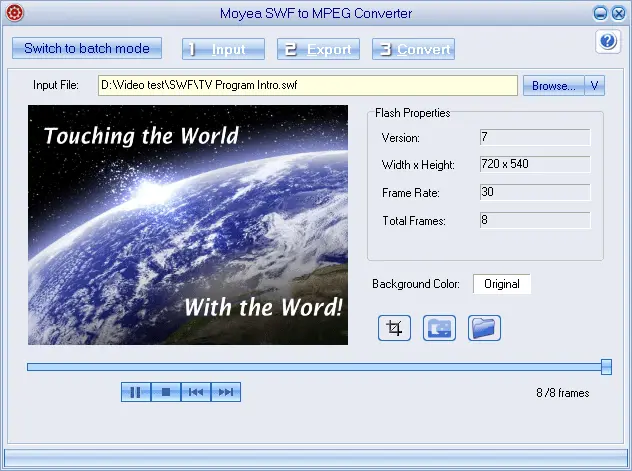The width and height of the screenshot is (632, 471).
Task: Stop the preview playback
Action: click(166, 392)
